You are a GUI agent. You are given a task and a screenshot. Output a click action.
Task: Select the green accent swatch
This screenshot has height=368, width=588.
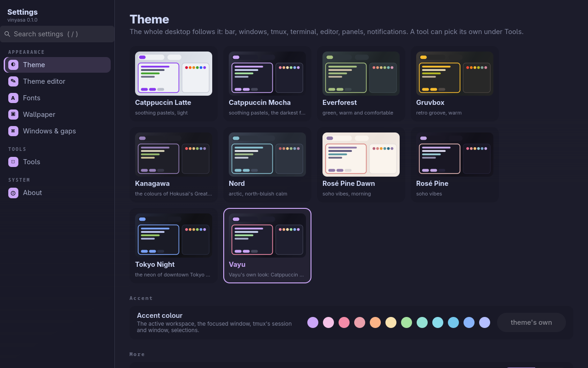(407, 322)
